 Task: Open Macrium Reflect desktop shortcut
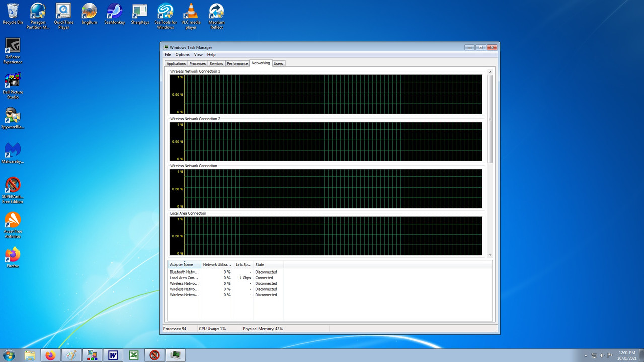[x=216, y=16]
